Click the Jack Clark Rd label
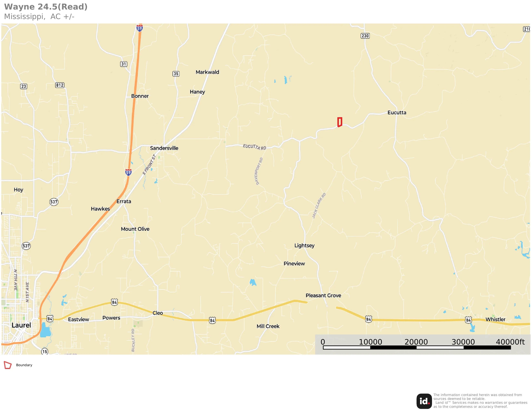This screenshot has height=411, width=532. pos(319,205)
